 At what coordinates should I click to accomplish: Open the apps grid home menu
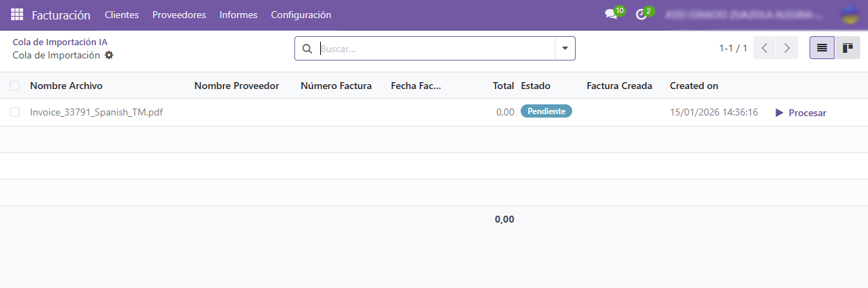pos(17,15)
